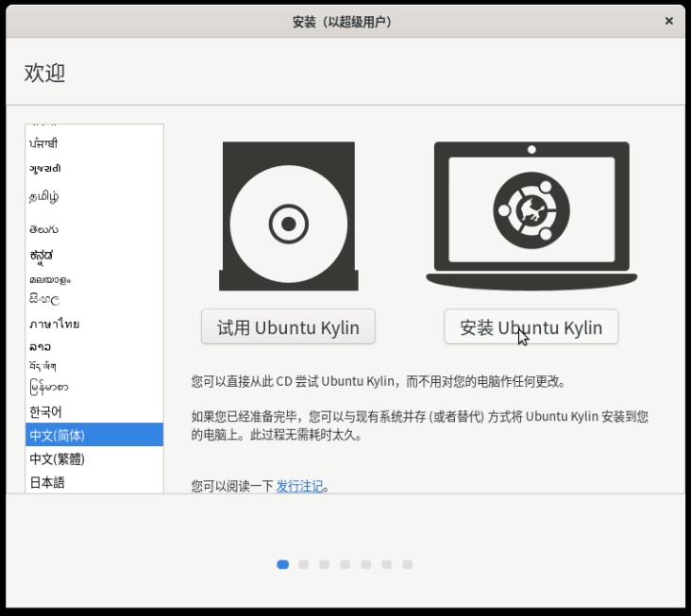The width and height of the screenshot is (691, 616).
Task: Select 中文(简体) in the language list
Action: pos(94,435)
